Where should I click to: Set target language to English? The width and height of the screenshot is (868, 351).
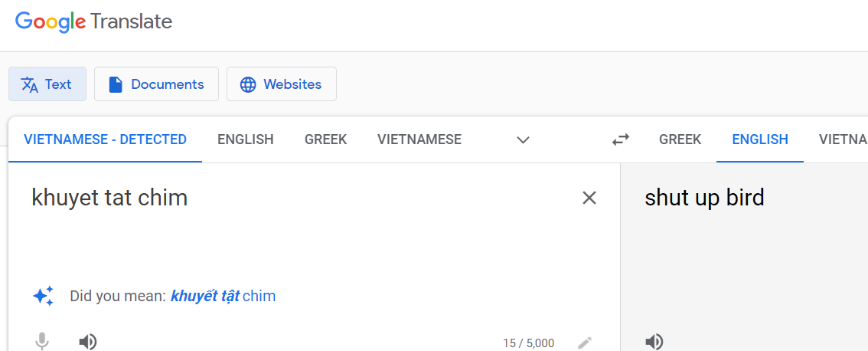coord(760,139)
